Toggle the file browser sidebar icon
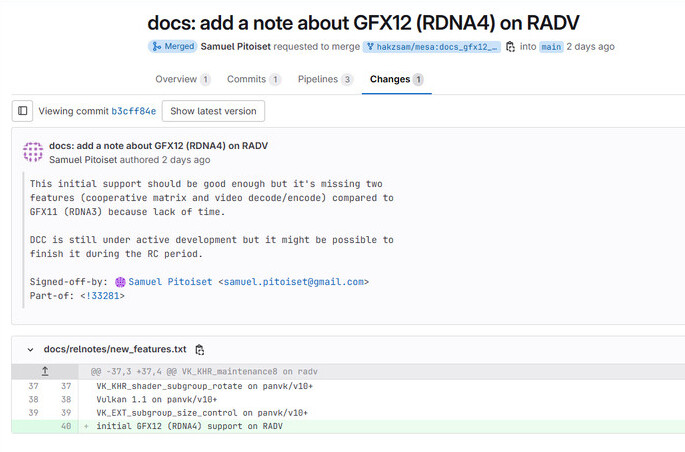Viewport: 685px width, 452px height. [x=23, y=111]
